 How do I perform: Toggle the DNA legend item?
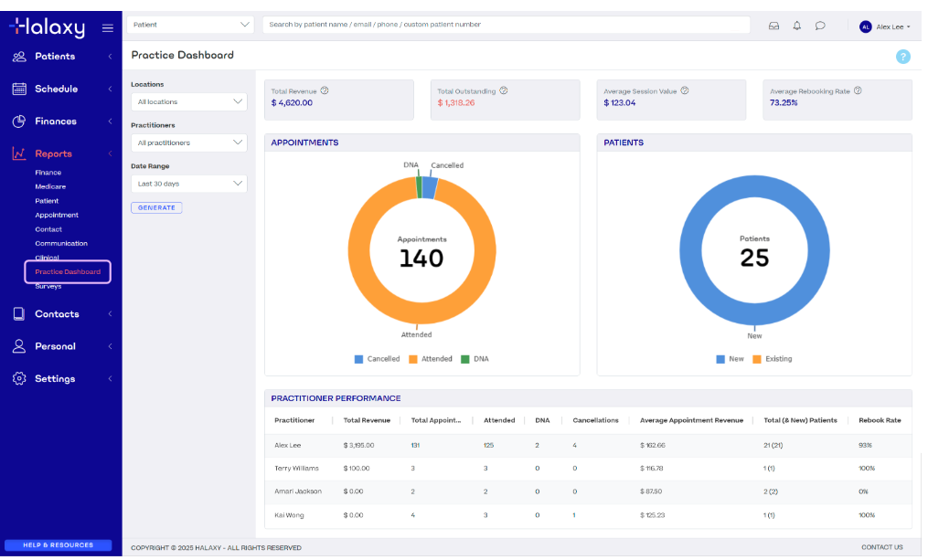coord(475,359)
